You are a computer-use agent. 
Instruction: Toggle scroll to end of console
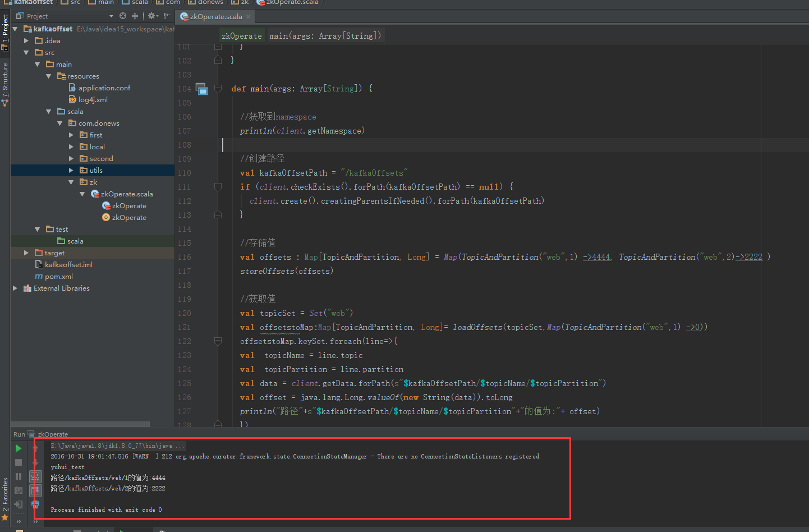pos(35,490)
